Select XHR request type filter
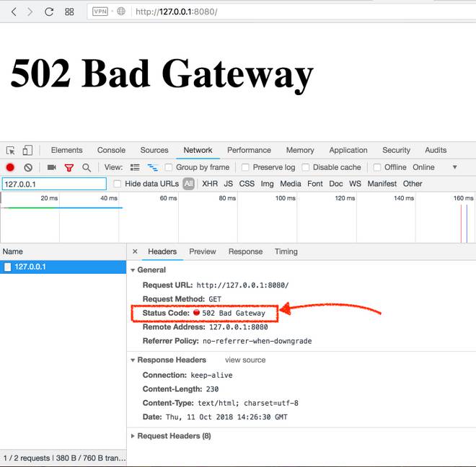 209,184
